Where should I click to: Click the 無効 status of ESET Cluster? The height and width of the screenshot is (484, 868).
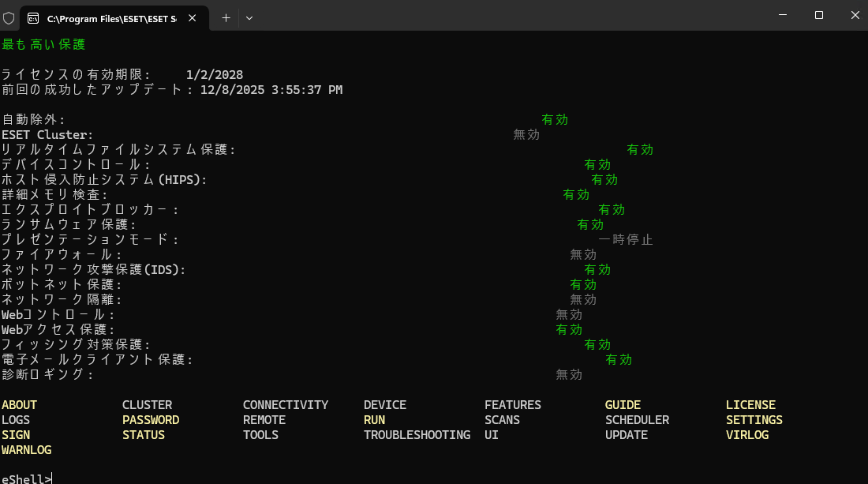[526, 134]
